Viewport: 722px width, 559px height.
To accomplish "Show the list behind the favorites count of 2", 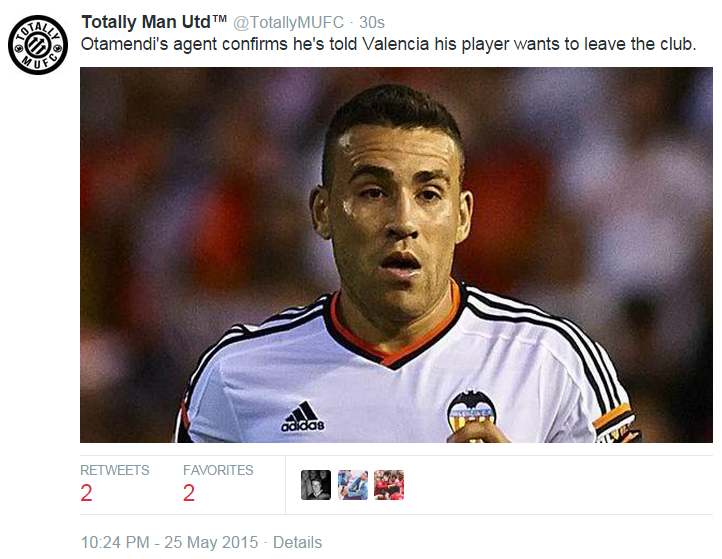I will click(x=189, y=493).
